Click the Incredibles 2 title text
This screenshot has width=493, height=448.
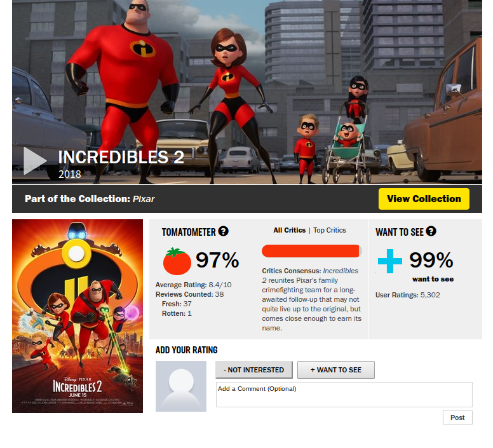click(x=121, y=157)
